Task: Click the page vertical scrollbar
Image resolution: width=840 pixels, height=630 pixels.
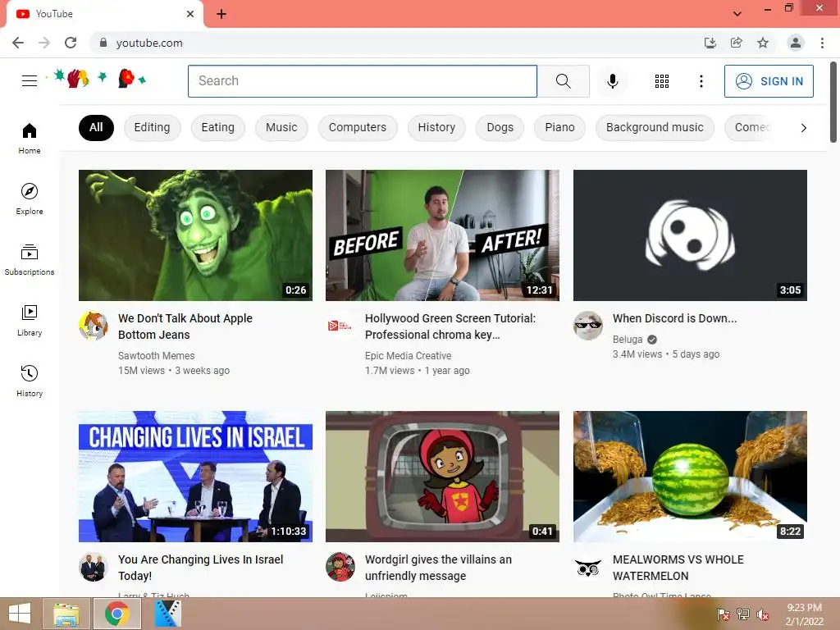Action: tap(833, 102)
